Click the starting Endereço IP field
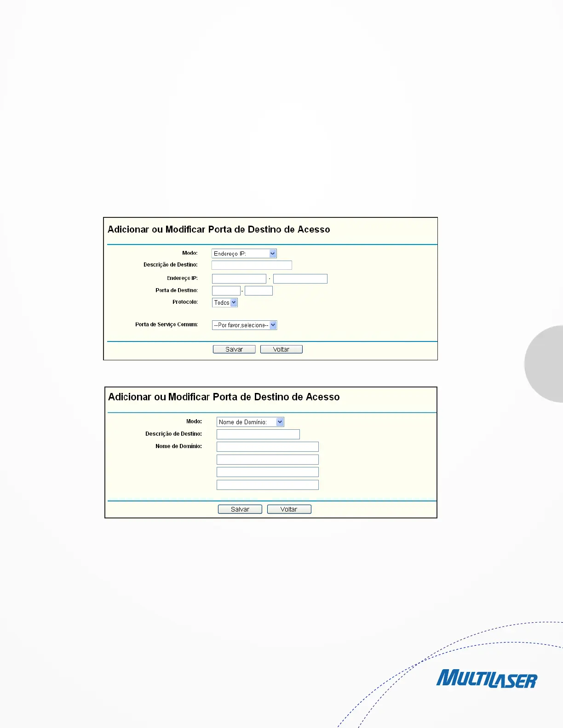The image size is (563, 728). [239, 279]
